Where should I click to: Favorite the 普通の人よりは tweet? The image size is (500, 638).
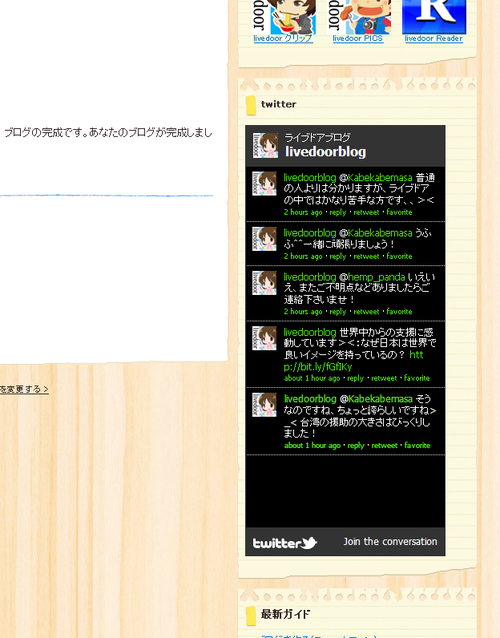point(399,212)
